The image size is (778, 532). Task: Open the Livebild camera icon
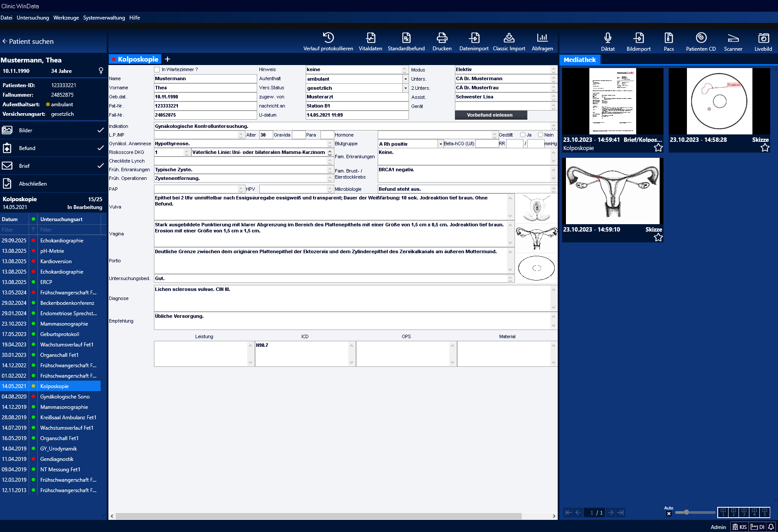click(x=763, y=38)
